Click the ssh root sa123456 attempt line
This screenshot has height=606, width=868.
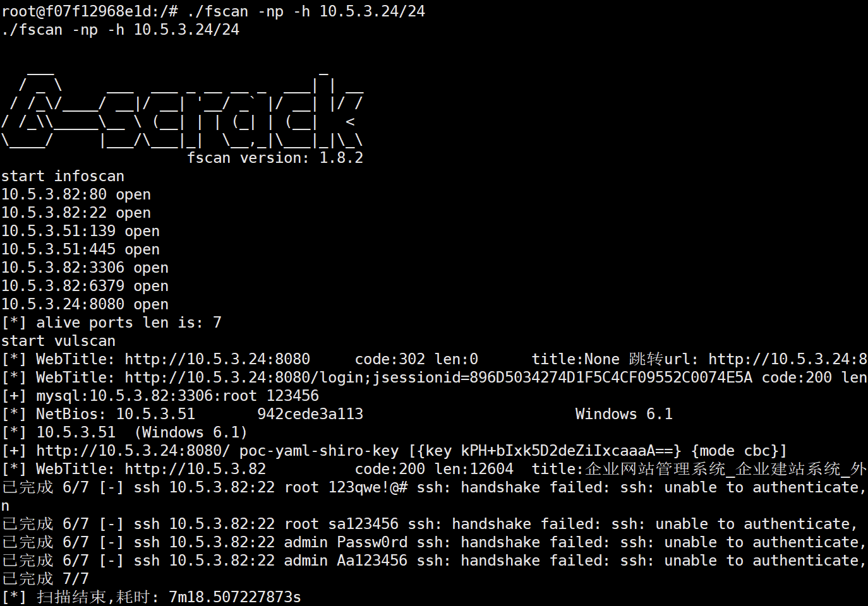[x=430, y=524]
